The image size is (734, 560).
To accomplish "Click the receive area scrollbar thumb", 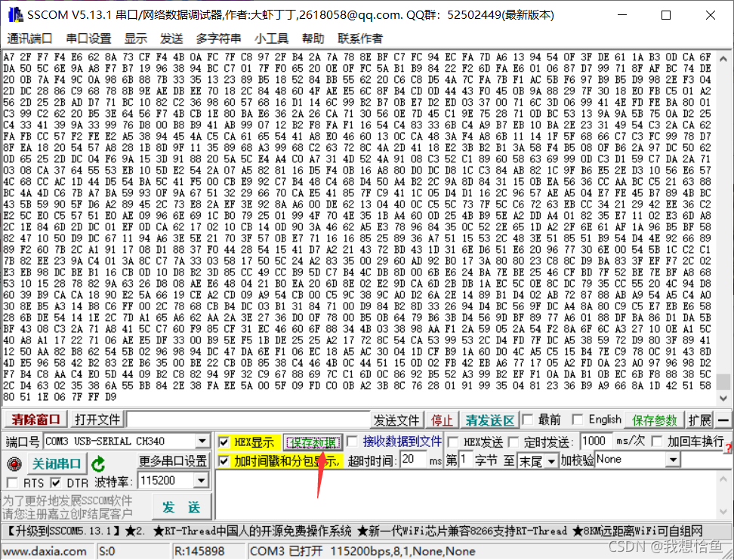I will [723, 381].
